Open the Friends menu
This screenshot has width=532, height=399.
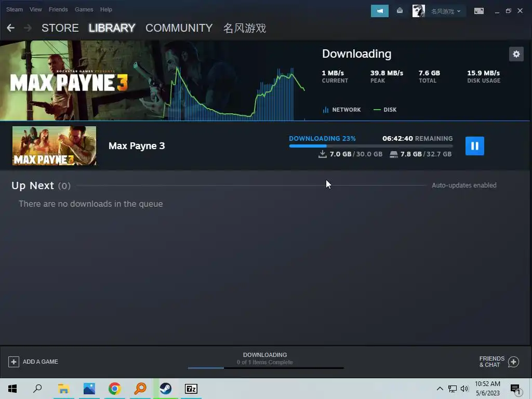[x=58, y=9]
